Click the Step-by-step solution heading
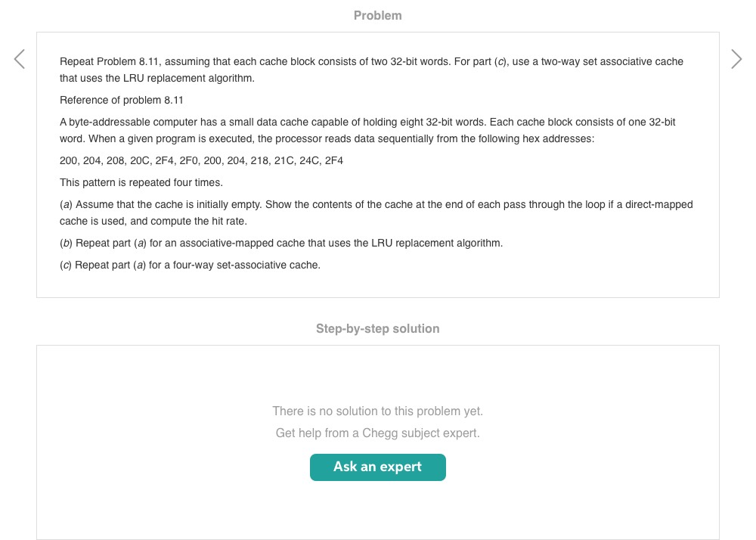This screenshot has width=756, height=540. coord(377,328)
